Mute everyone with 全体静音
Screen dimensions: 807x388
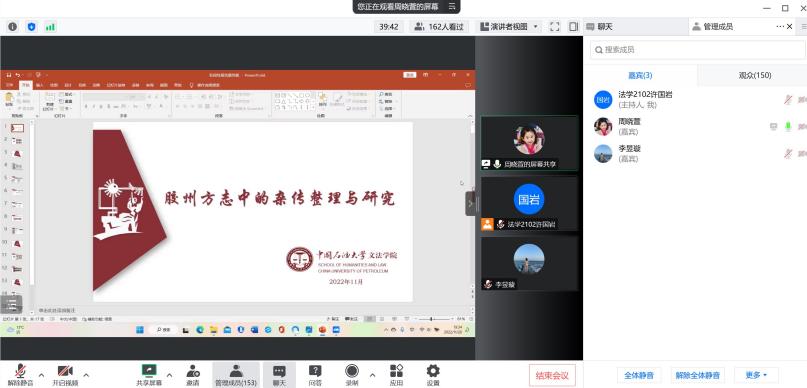(639, 375)
